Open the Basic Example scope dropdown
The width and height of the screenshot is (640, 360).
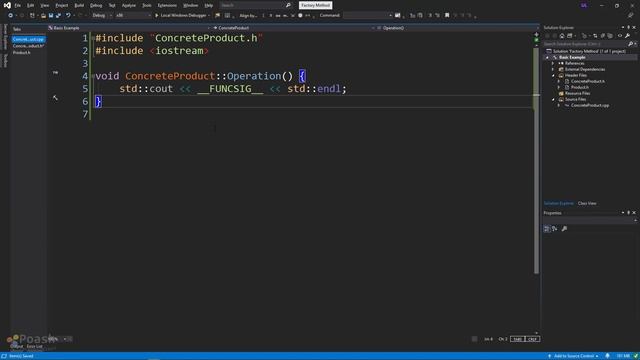click(x=129, y=28)
